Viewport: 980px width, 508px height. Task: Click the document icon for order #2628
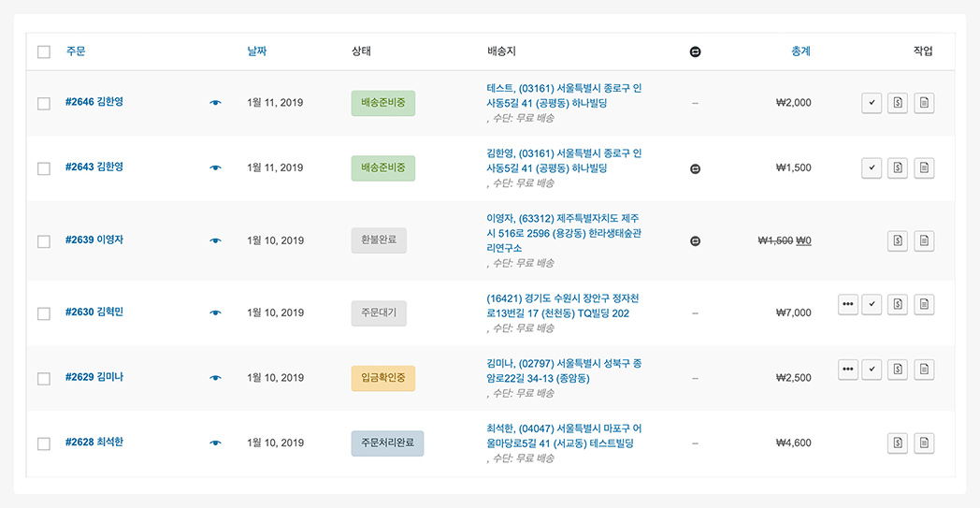[x=925, y=443]
